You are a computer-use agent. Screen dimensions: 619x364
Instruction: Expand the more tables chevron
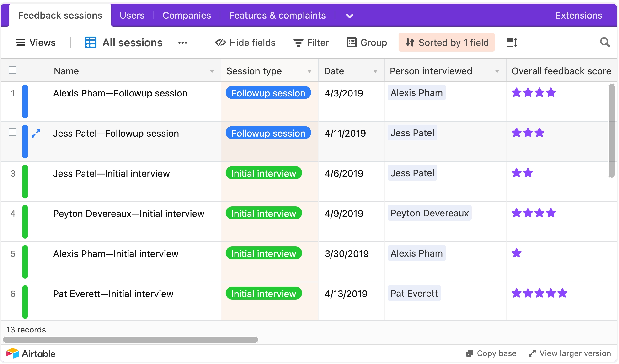point(350,16)
